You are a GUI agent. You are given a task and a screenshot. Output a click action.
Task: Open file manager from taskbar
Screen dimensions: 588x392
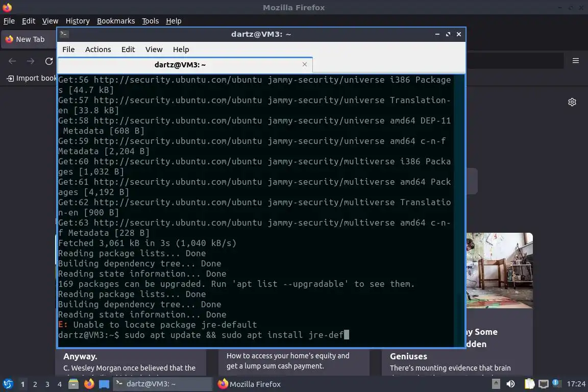(x=73, y=384)
